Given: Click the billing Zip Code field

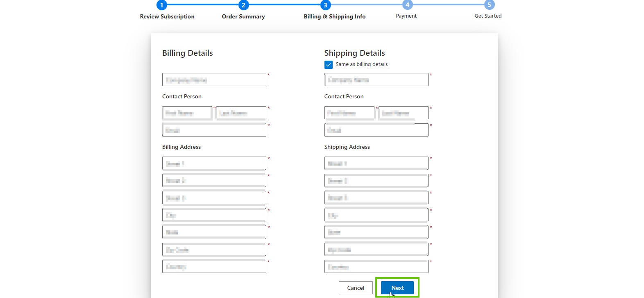Looking at the screenshot, I should [x=214, y=249].
